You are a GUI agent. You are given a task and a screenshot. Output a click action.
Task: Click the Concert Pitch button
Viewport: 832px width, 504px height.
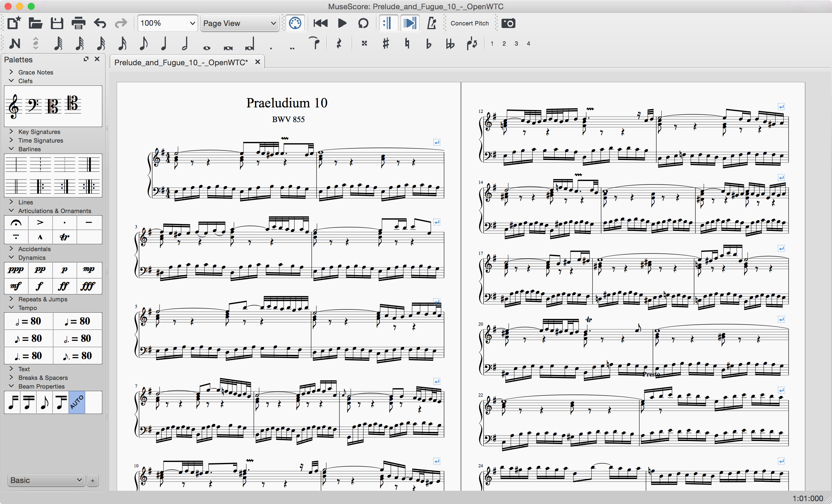tap(469, 23)
